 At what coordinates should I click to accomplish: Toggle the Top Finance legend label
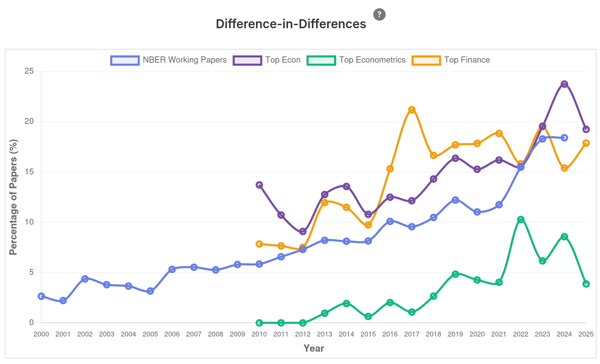467,60
